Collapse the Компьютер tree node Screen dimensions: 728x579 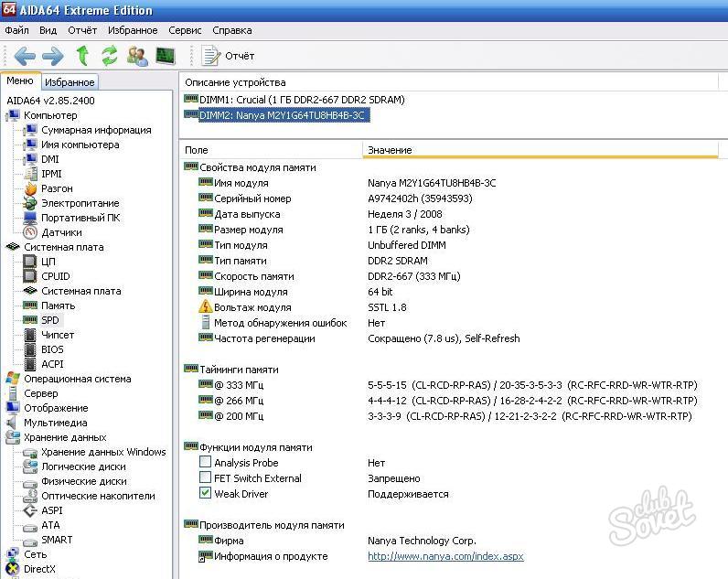pyautogui.click(x=50, y=115)
